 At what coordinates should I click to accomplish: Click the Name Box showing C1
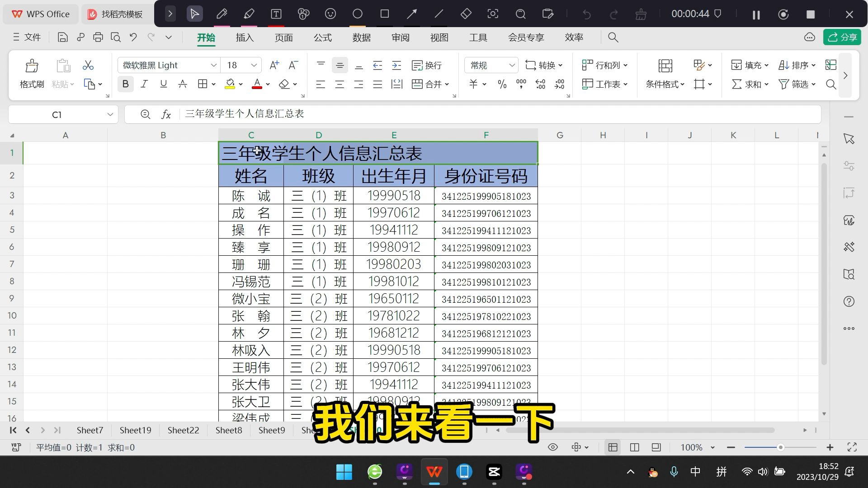coord(57,115)
